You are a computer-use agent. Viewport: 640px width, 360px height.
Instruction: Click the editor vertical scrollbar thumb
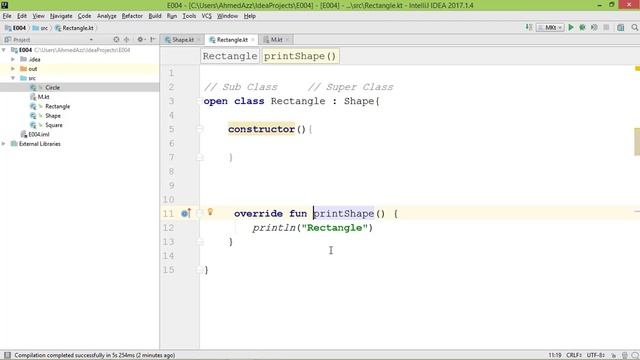pos(637,142)
